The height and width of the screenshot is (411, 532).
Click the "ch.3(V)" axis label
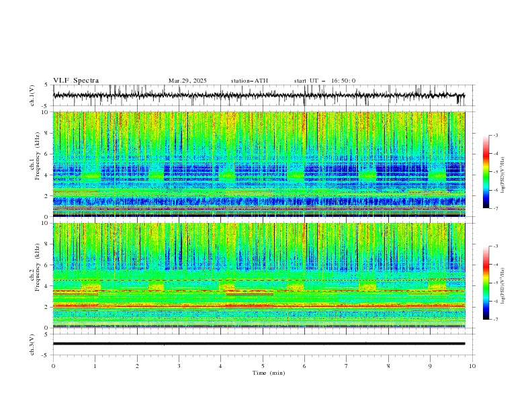[32, 345]
